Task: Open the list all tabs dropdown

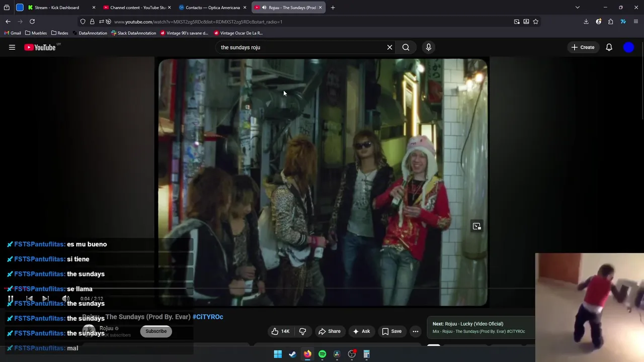Action: click(x=578, y=8)
